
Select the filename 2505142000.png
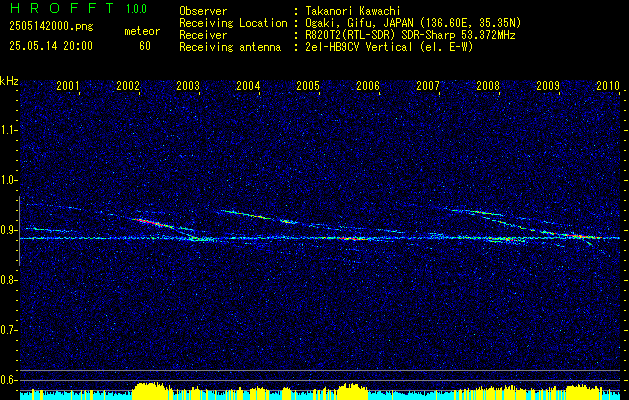(51, 27)
